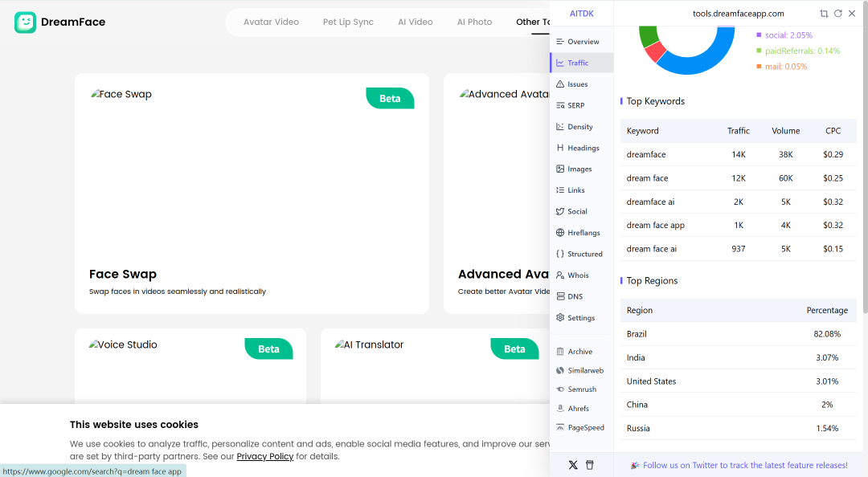Click the paidReferrals legend entry
This screenshot has width=868, height=477.
[x=798, y=51]
